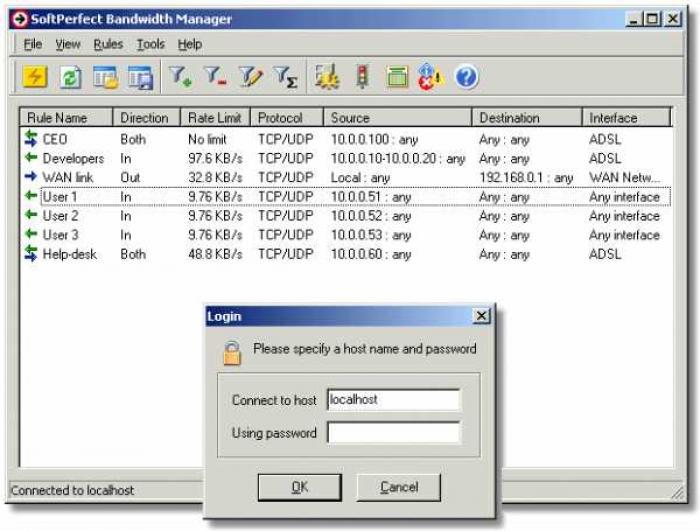Viewport: 700px width, 531px height.
Task: Click the traffic light toolbar icon
Action: (x=362, y=77)
